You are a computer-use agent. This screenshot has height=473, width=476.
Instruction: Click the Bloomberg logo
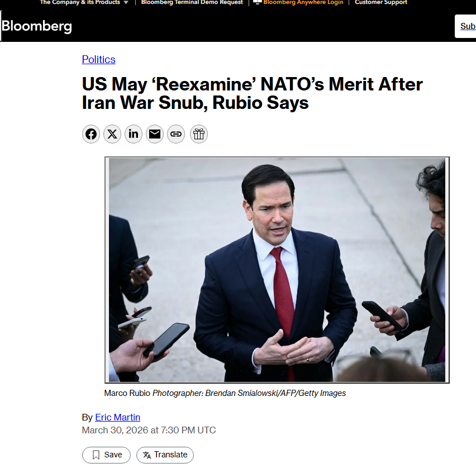[x=37, y=26]
